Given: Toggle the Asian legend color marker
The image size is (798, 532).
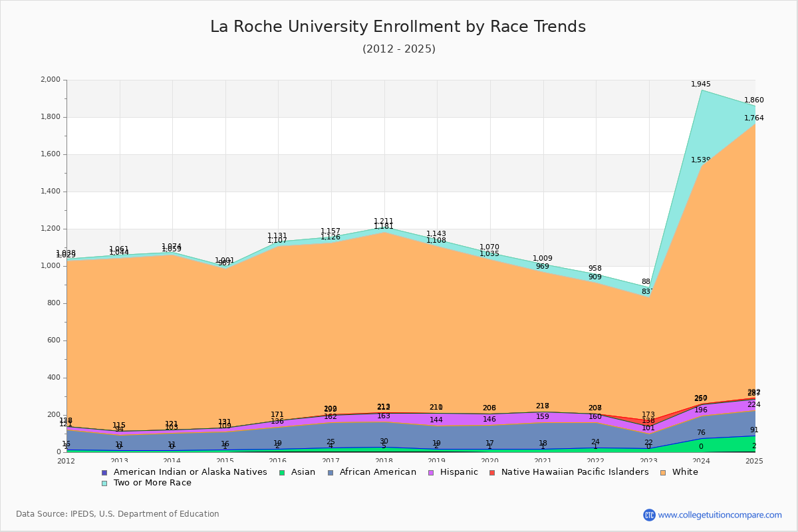Looking at the screenshot, I should coord(282,472).
